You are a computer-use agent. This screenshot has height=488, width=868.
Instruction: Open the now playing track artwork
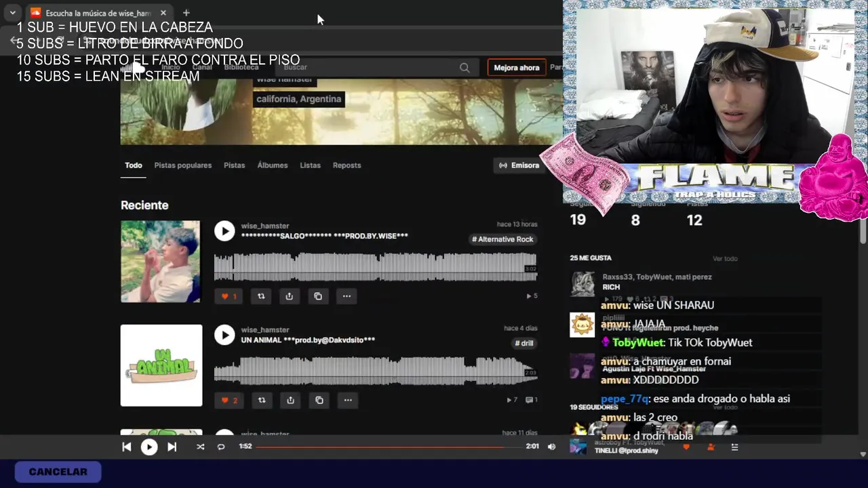tap(578, 447)
